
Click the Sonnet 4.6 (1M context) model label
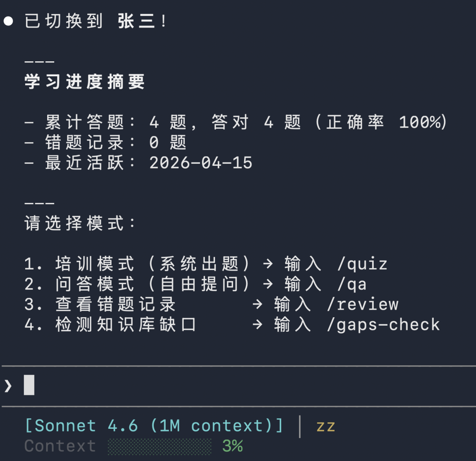tap(154, 426)
